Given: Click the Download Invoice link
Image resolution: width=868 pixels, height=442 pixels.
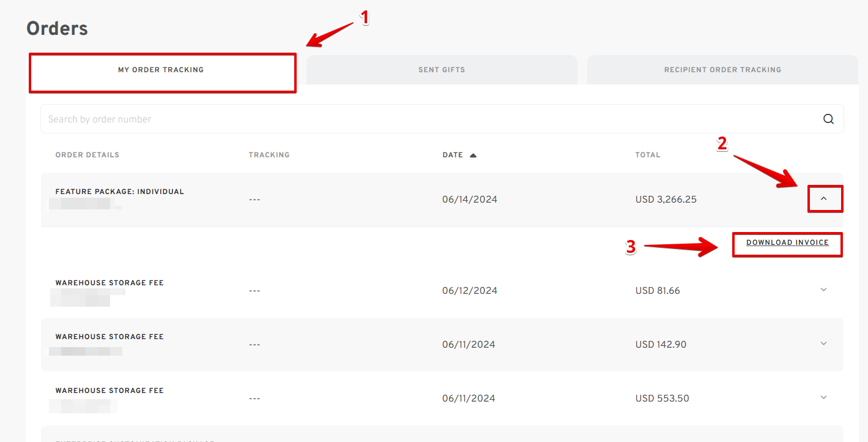Looking at the screenshot, I should pos(787,243).
